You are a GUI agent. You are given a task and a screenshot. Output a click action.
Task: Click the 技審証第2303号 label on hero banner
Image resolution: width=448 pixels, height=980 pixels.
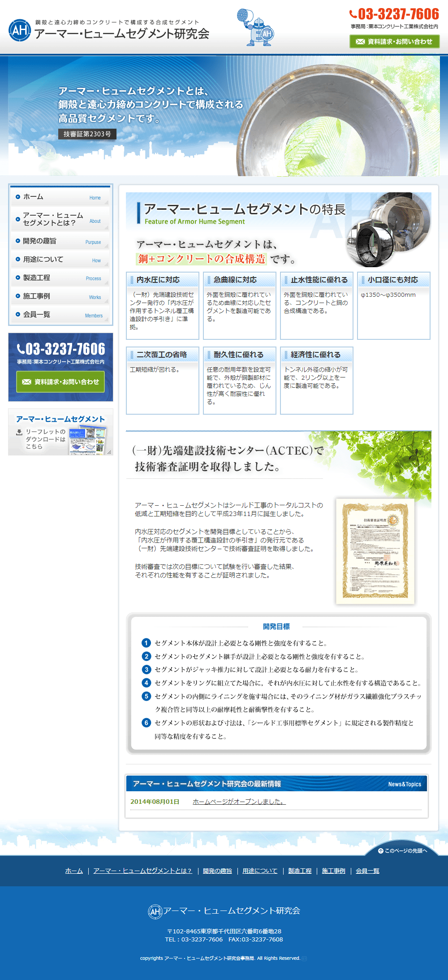click(x=87, y=134)
